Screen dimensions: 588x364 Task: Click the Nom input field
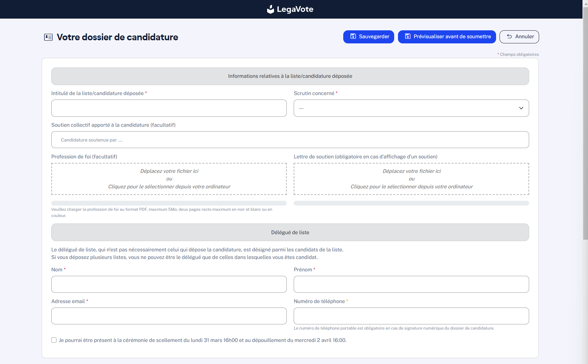[169, 284]
